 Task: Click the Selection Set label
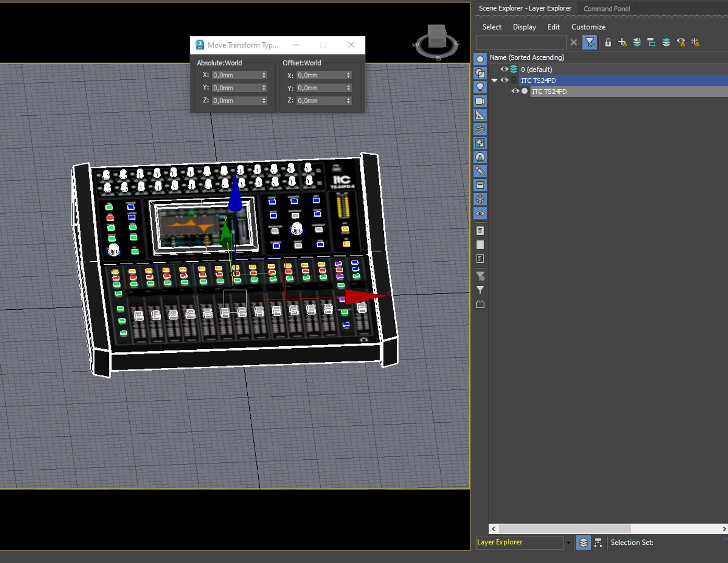pos(632,542)
